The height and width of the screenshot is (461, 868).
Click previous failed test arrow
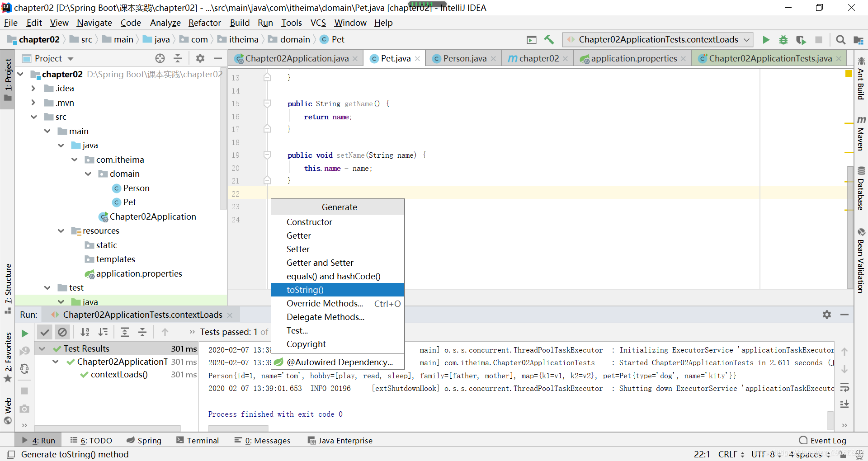pos(165,332)
